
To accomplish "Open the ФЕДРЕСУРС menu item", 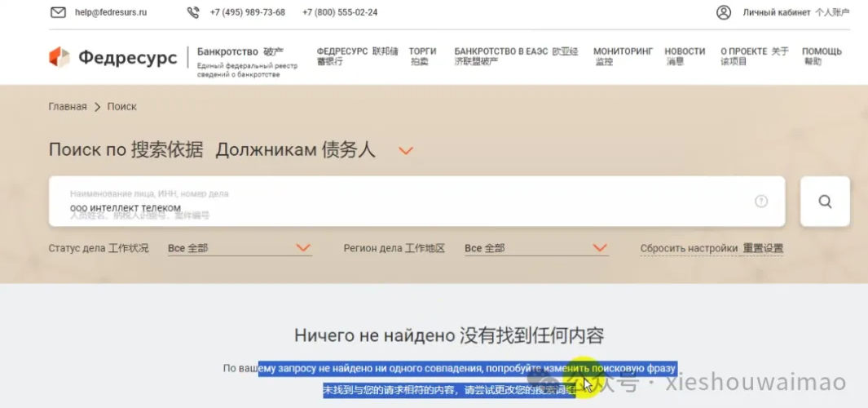I will [x=357, y=56].
